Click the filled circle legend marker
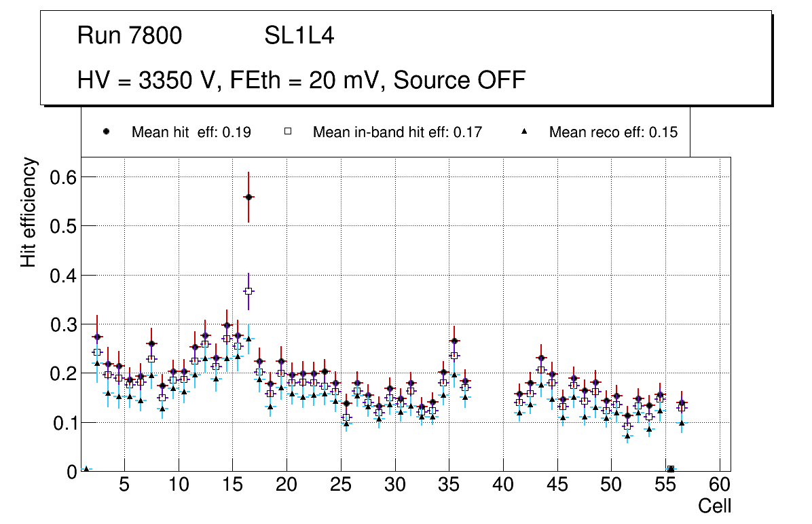 pyautogui.click(x=107, y=132)
